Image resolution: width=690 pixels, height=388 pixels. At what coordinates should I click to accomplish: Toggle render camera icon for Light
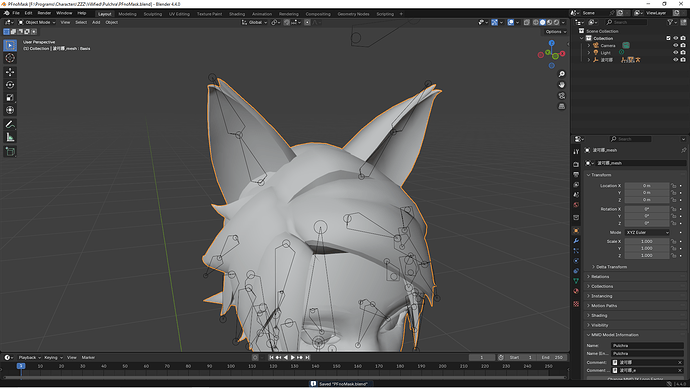(683, 52)
